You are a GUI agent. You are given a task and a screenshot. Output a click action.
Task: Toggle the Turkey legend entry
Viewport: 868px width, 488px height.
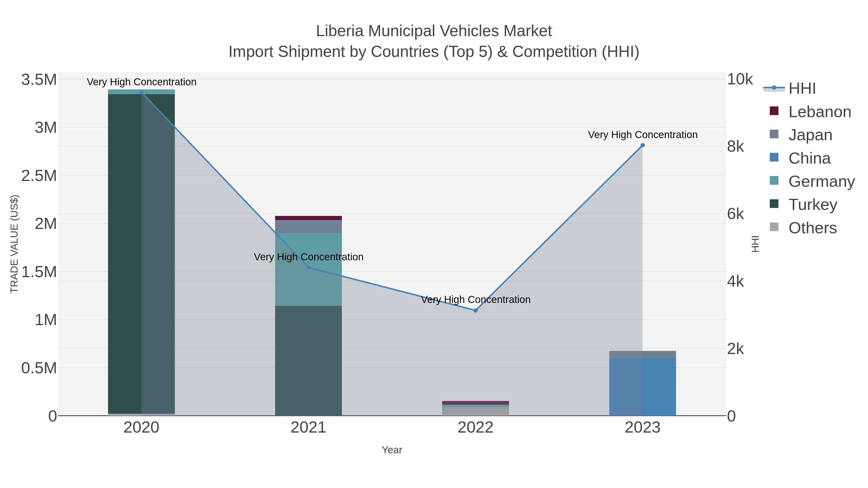[803, 204]
